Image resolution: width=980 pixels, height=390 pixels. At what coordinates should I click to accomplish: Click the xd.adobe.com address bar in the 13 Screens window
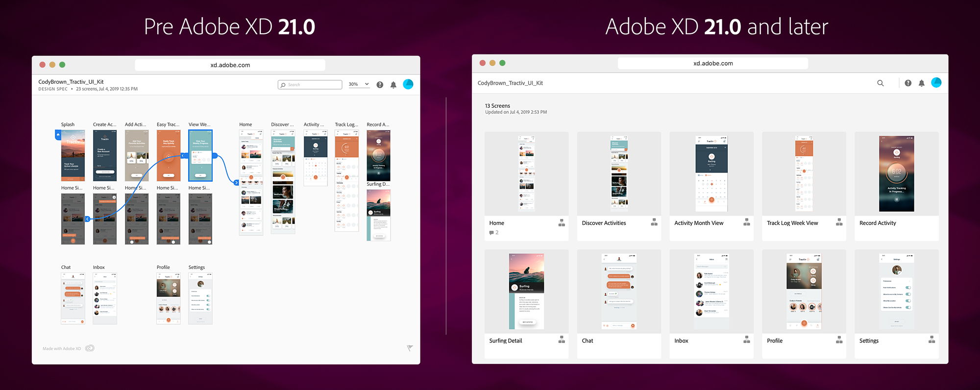coord(713,63)
